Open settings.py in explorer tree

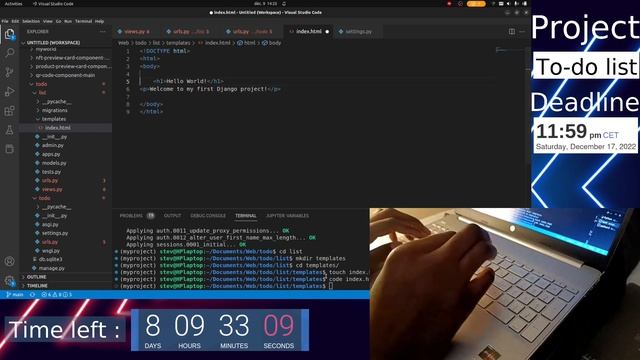[55, 233]
